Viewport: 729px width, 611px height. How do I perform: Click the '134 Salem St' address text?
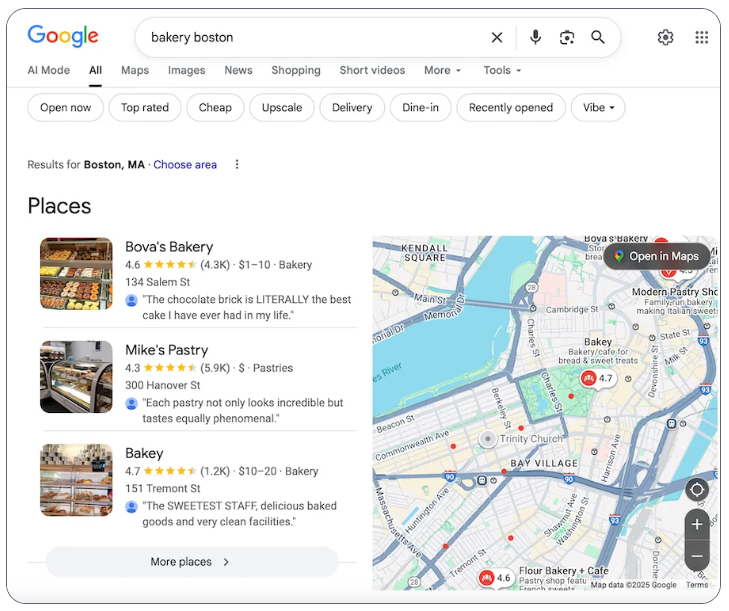pos(158,282)
